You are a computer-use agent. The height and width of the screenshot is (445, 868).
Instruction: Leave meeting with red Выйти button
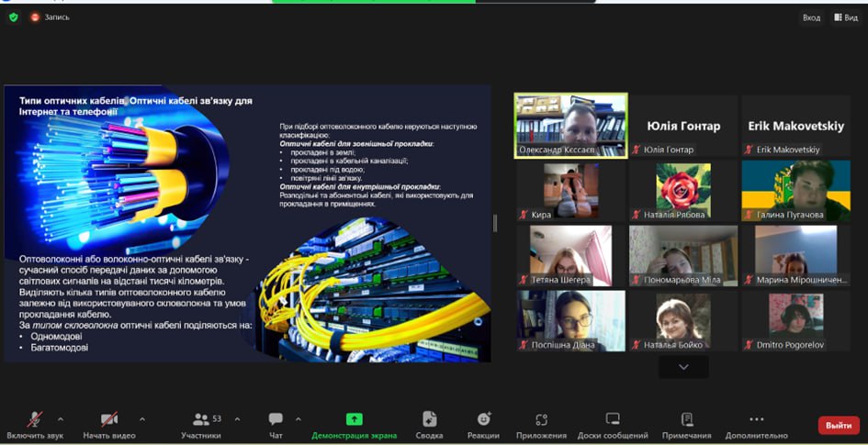click(838, 425)
